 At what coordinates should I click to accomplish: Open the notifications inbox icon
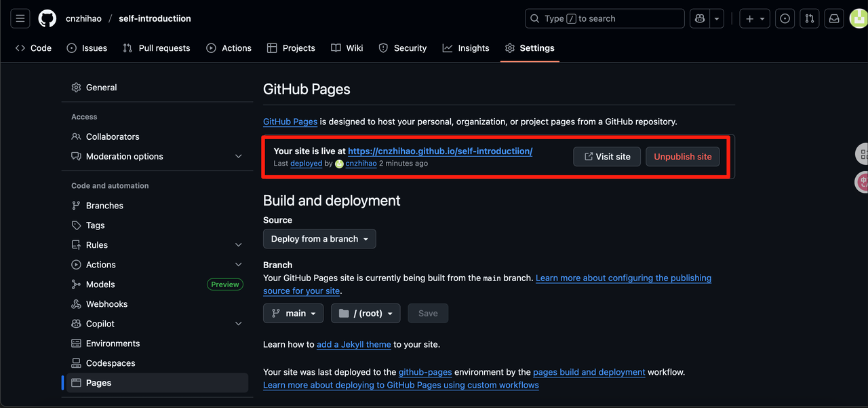click(x=833, y=19)
